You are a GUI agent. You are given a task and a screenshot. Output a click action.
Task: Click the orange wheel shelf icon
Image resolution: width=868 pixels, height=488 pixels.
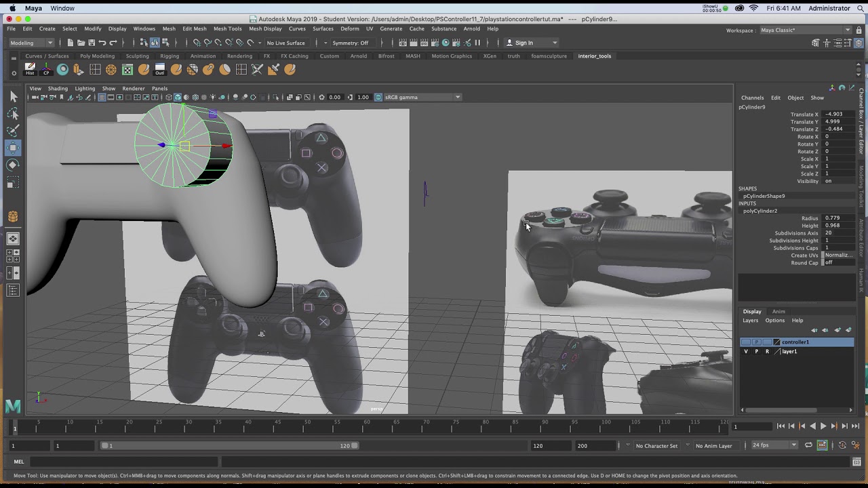[111, 69]
